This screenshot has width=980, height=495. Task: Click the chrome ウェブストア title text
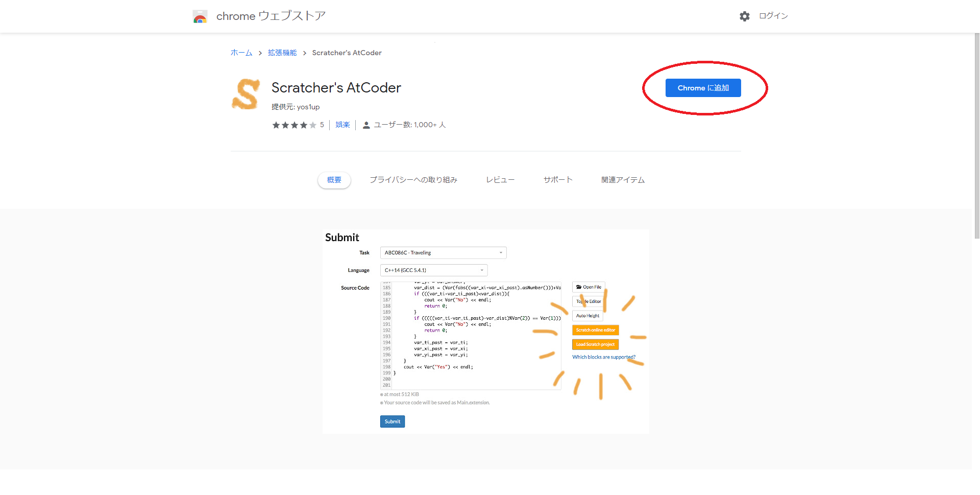[x=271, y=16]
